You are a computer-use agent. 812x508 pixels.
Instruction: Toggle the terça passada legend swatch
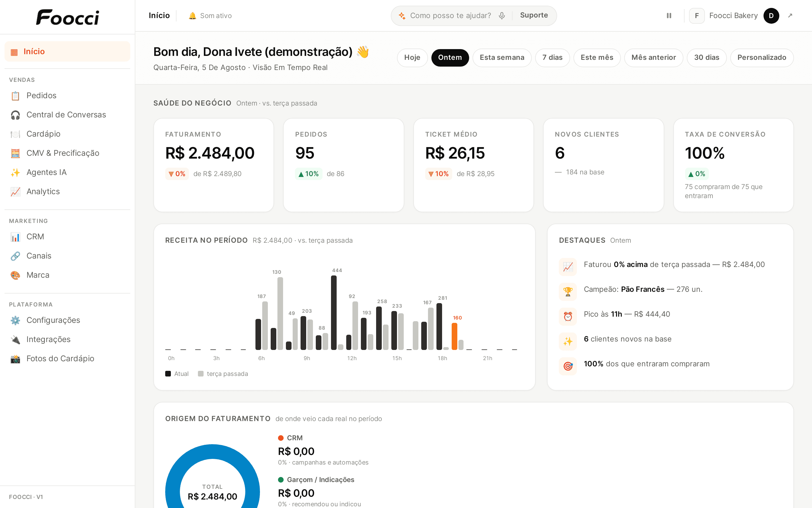(x=201, y=374)
